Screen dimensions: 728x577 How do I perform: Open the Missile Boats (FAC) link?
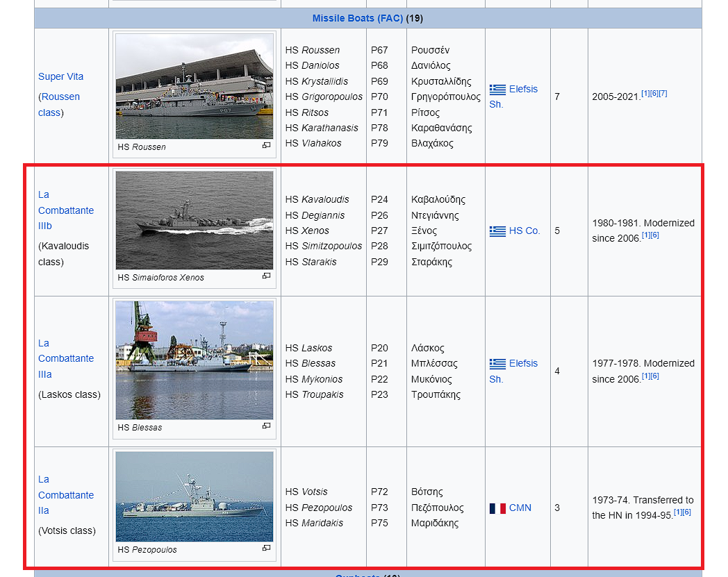(358, 18)
